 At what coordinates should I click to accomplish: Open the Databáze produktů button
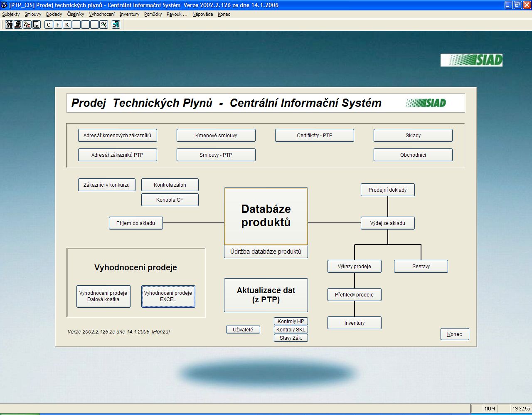266,216
